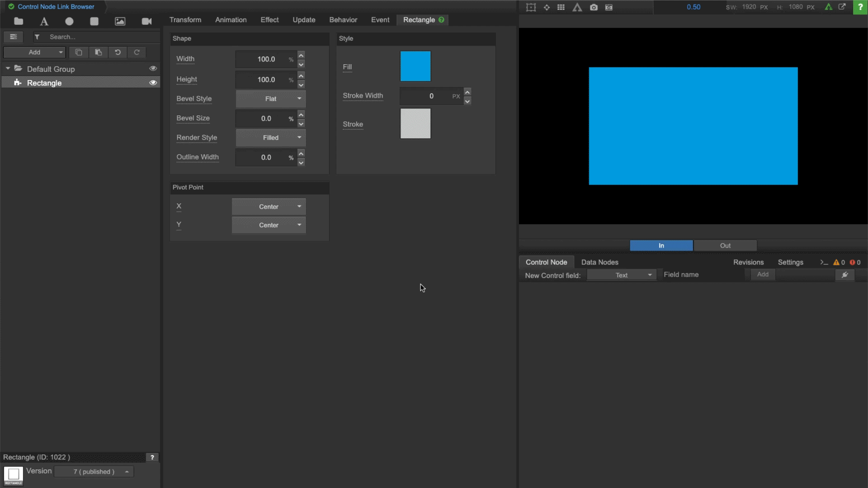Click the Field name input
The height and width of the screenshot is (488, 868).
click(x=703, y=275)
